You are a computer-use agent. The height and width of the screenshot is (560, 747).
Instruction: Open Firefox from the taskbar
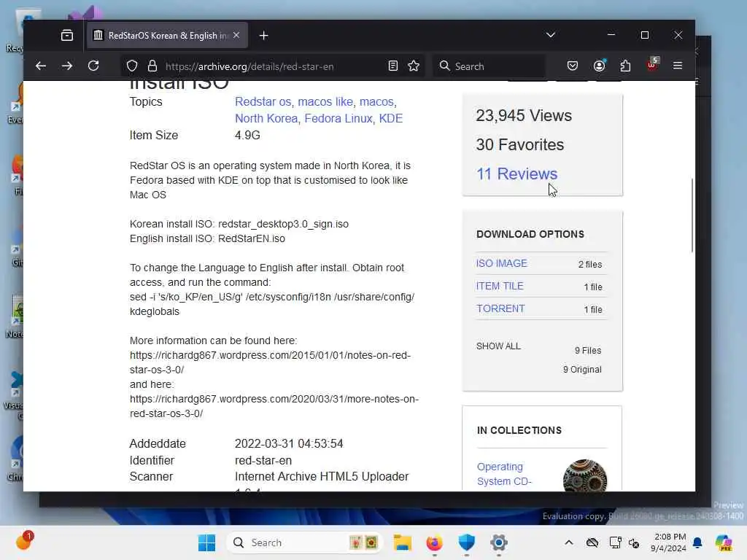(x=434, y=542)
